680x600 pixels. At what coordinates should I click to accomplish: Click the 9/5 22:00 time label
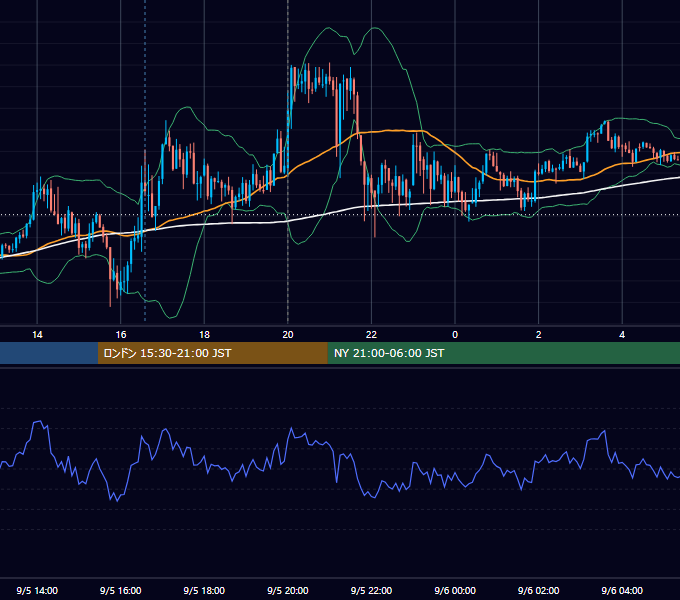(371, 590)
